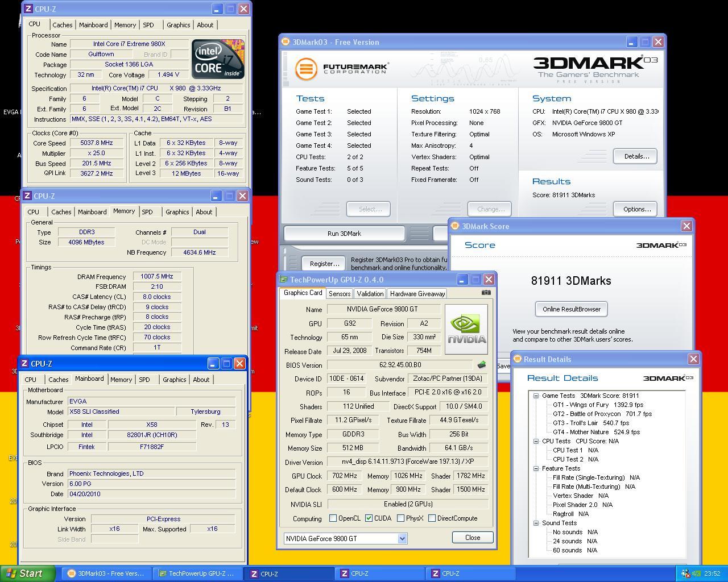This screenshot has width=728, height=582.
Task: Click the DRAM Frequency 1007.5 MHz field
Action: click(x=157, y=276)
